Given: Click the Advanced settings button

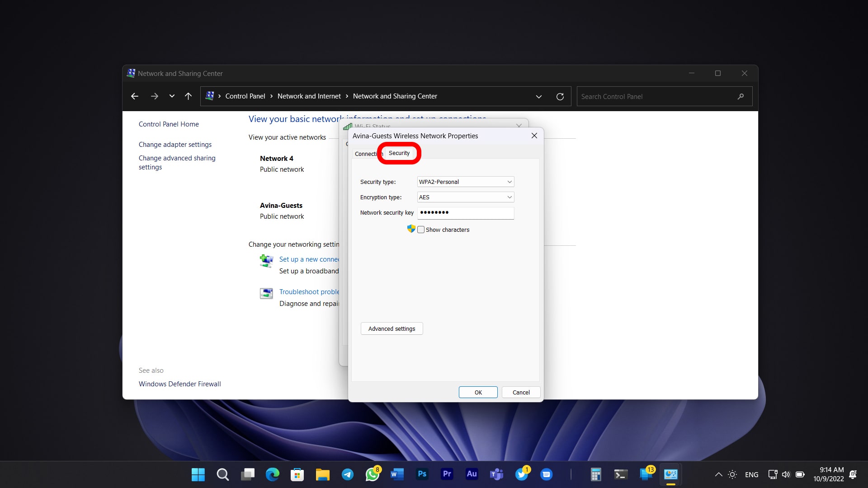Looking at the screenshot, I should tap(392, 328).
